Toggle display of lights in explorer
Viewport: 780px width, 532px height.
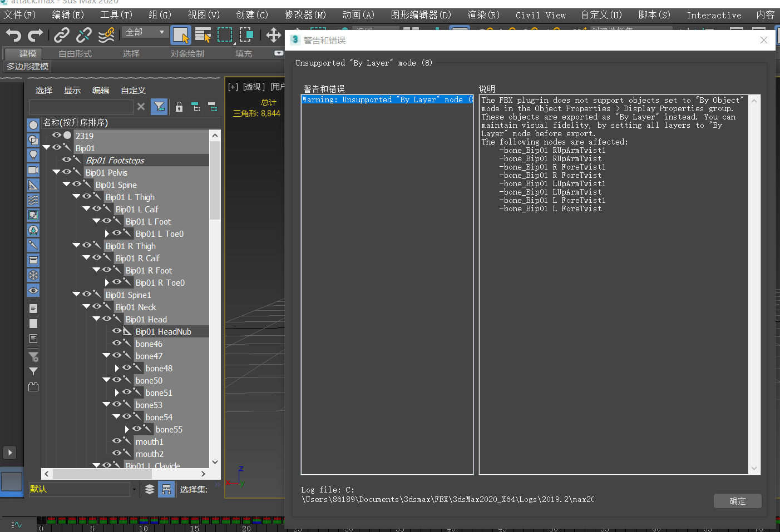pyautogui.click(x=33, y=155)
